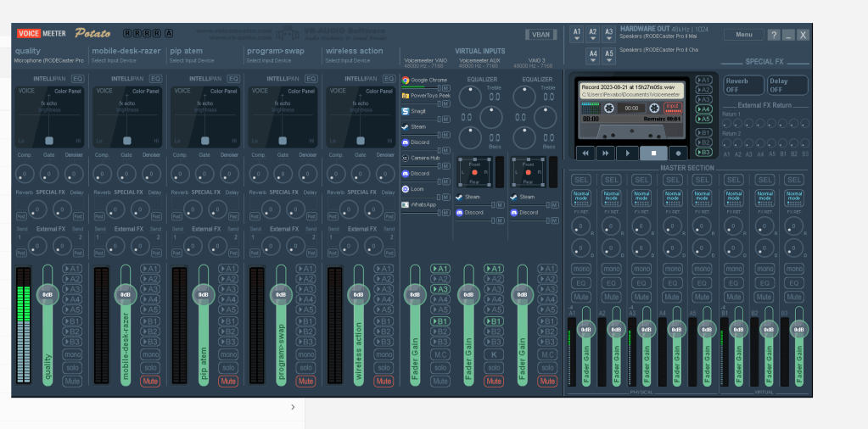The image size is (868, 429).
Task: Play the recorded cassette file
Action: click(x=627, y=153)
